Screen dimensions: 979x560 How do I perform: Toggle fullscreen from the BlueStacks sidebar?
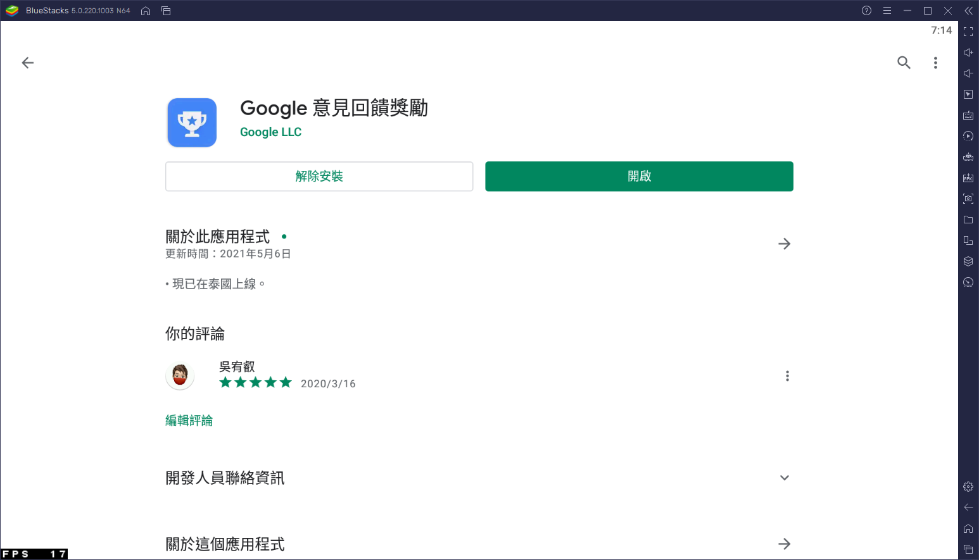pos(968,32)
